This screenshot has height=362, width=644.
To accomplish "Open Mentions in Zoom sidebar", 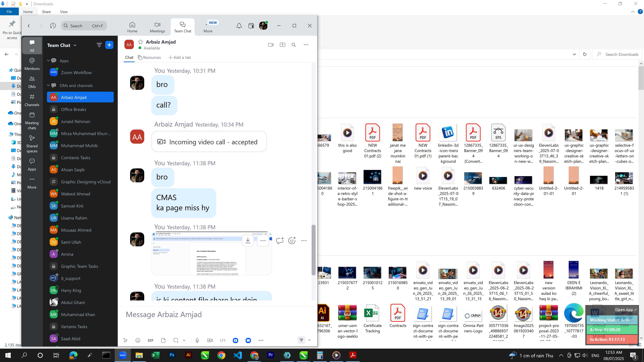I will pyautogui.click(x=32, y=64).
